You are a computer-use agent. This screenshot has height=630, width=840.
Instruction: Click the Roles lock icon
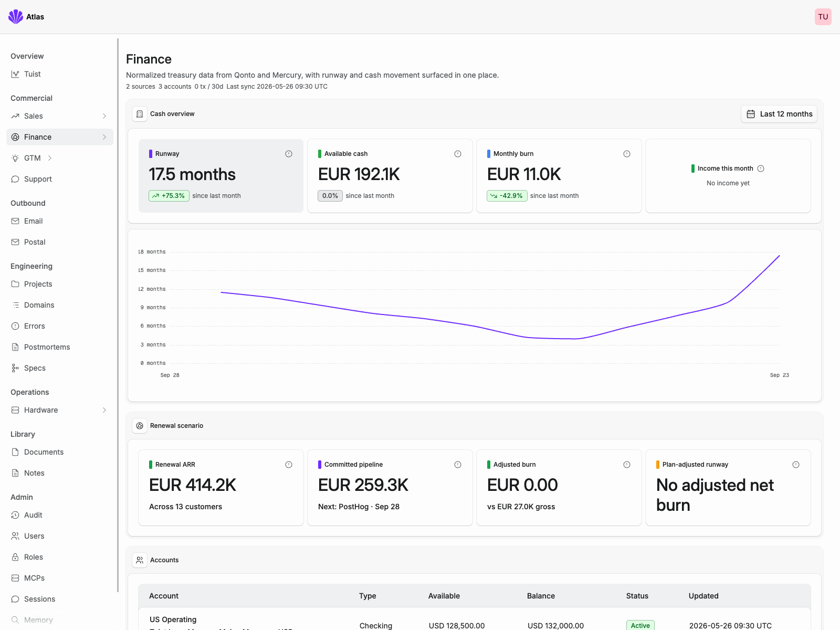[x=15, y=557]
